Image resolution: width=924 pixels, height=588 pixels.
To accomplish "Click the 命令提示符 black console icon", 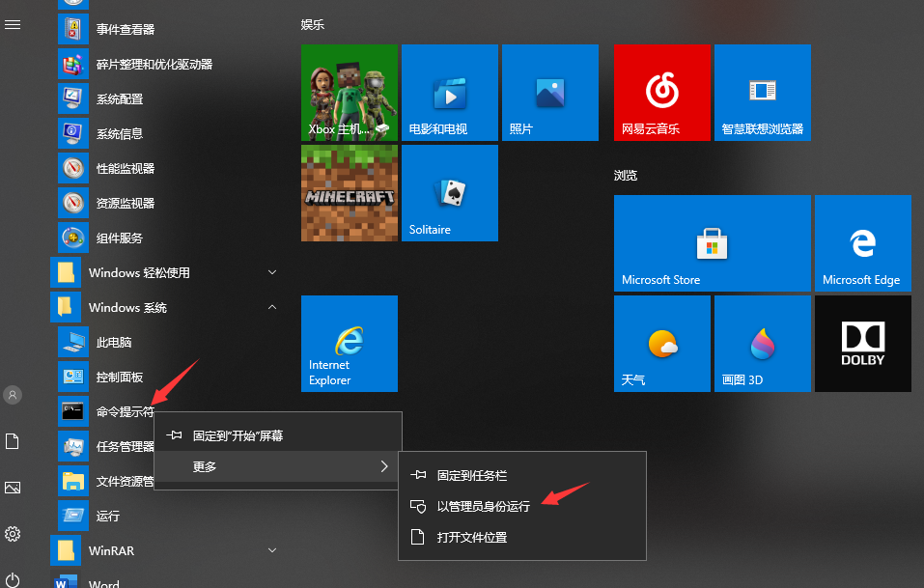I will [x=73, y=412].
